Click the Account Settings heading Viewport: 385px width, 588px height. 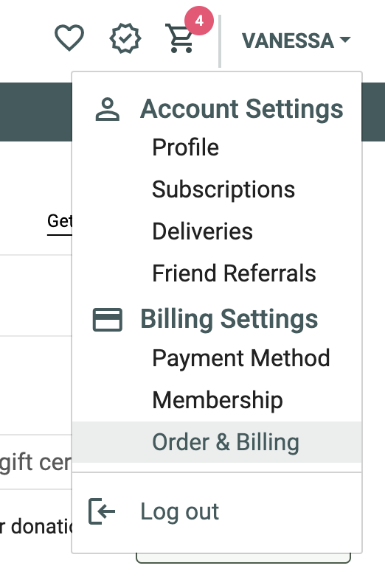(242, 109)
